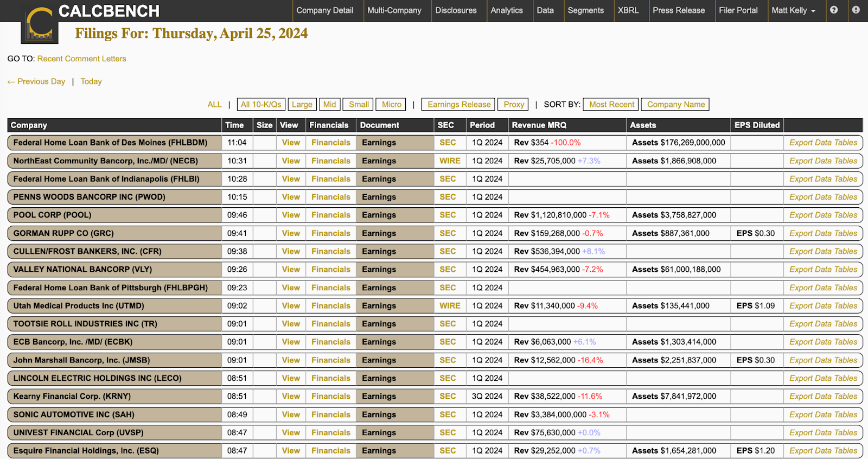868x459 pixels.
Task: Filter by Mid companies
Action: coord(330,104)
